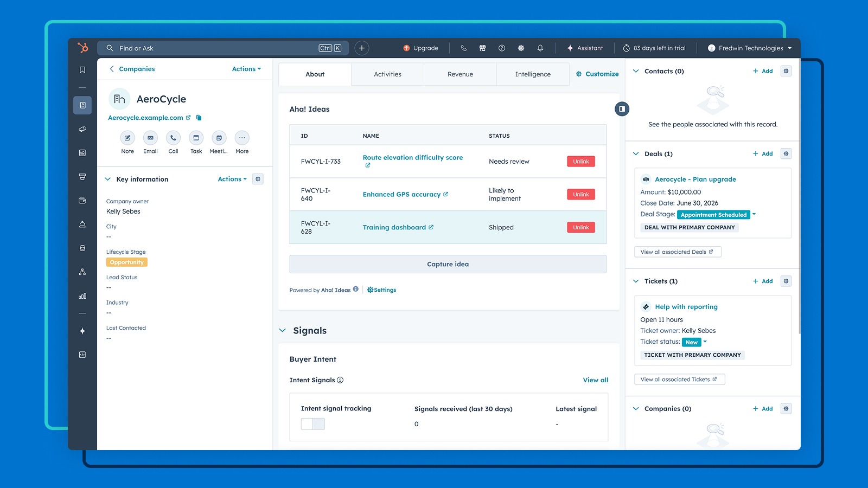Log a Call for AeroCycle
The height and width of the screenshot is (488, 868).
point(173,138)
